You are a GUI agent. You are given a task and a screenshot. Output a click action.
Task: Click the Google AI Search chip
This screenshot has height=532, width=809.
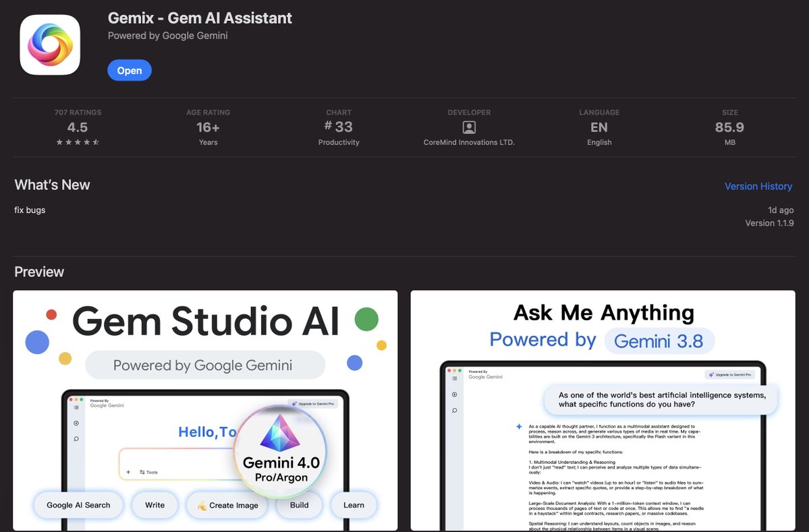coord(78,505)
